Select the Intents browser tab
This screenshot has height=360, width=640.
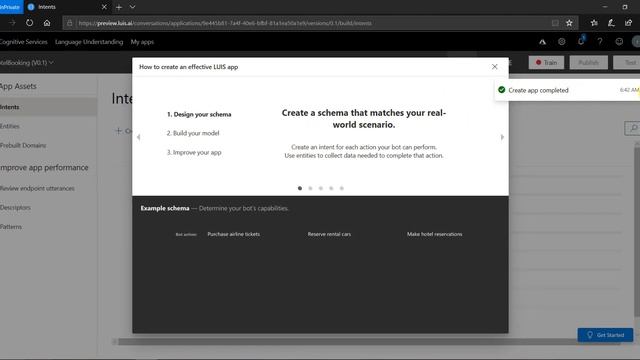pyautogui.click(x=67, y=7)
